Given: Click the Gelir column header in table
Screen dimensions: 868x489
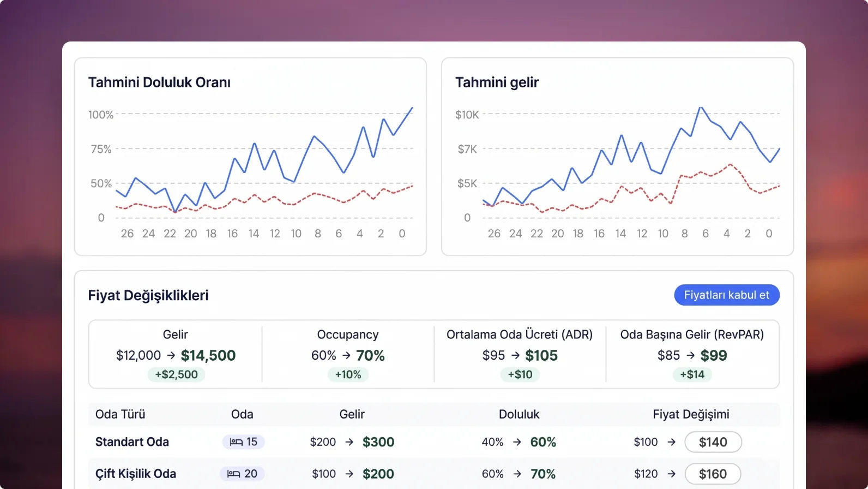Looking at the screenshot, I should click(x=352, y=414).
